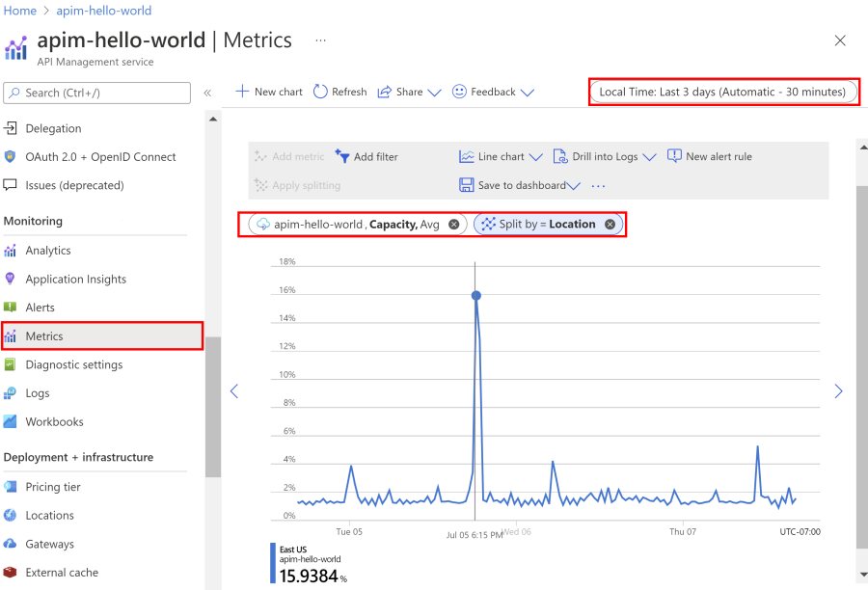Viewport: 868px width, 590px height.
Task: Open Alerts in the Monitoring menu
Action: click(41, 308)
